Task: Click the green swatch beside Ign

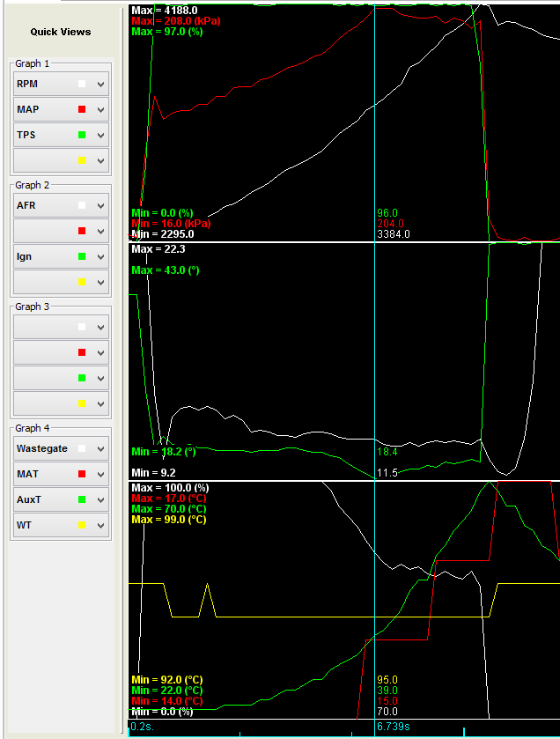Action: click(x=82, y=256)
